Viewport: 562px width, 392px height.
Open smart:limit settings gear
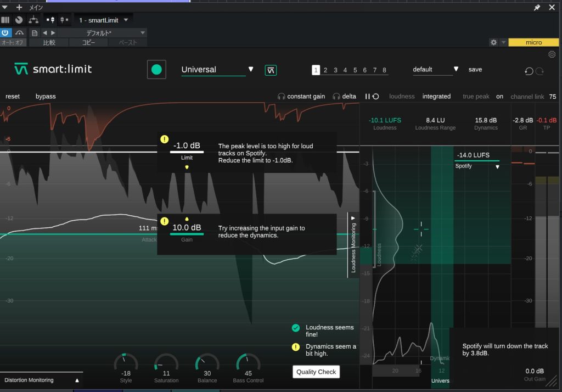pos(552,54)
